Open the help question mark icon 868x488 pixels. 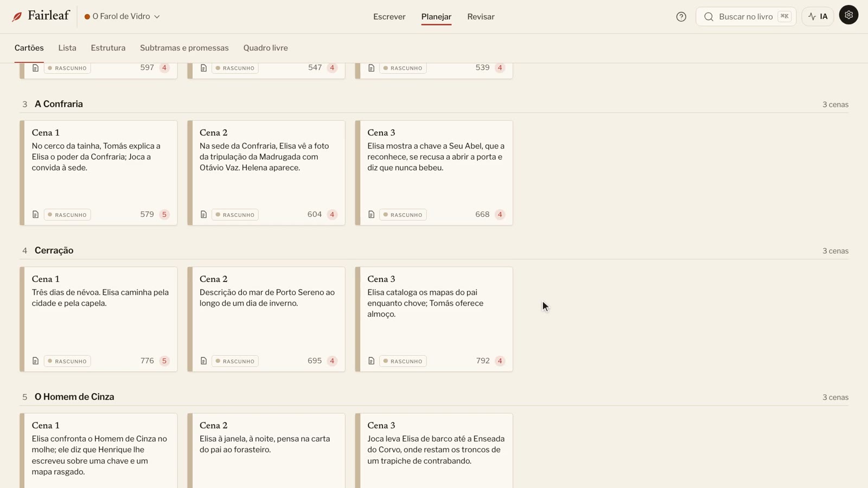[x=681, y=17]
